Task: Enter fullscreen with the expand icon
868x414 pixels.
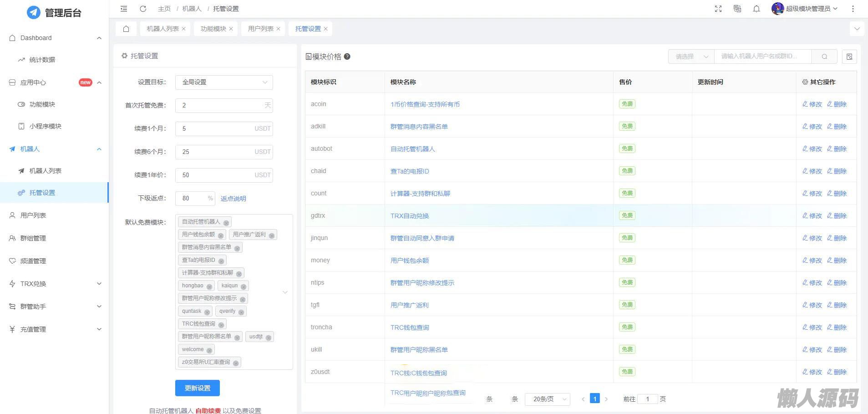Action: tap(718, 9)
